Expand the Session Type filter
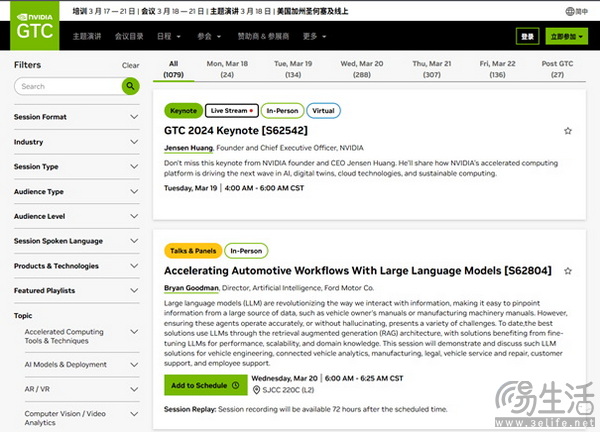Viewport: 600px width, 432px height. 77,166
